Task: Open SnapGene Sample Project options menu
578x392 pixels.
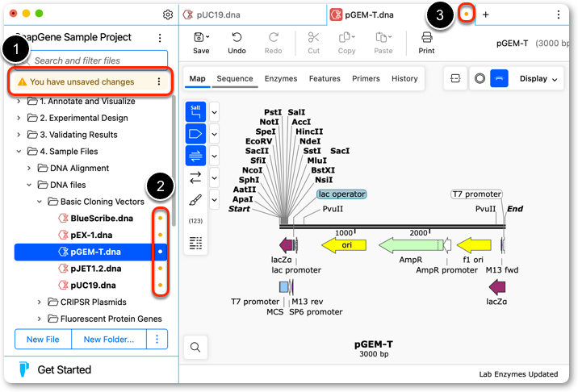Action: (x=160, y=38)
